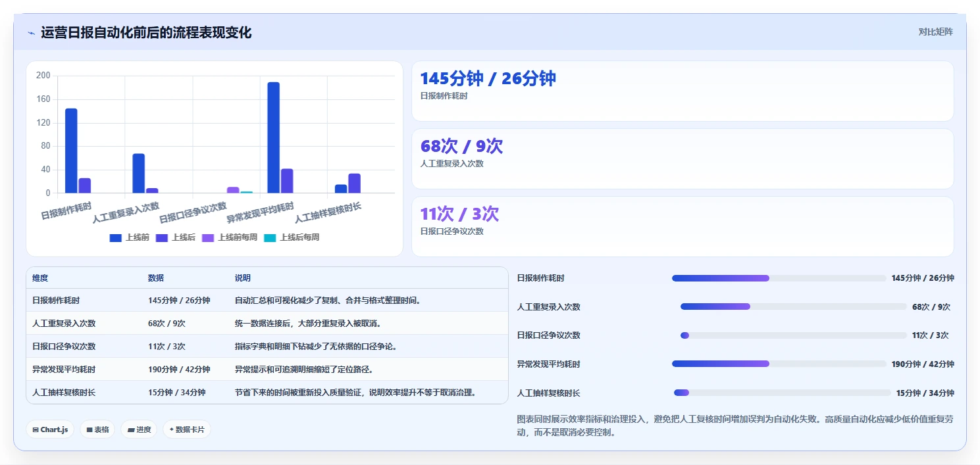The height and width of the screenshot is (465, 980).
Task: Select the 异常发现平均耗时 table row label
Action: pyautogui.click(x=64, y=370)
